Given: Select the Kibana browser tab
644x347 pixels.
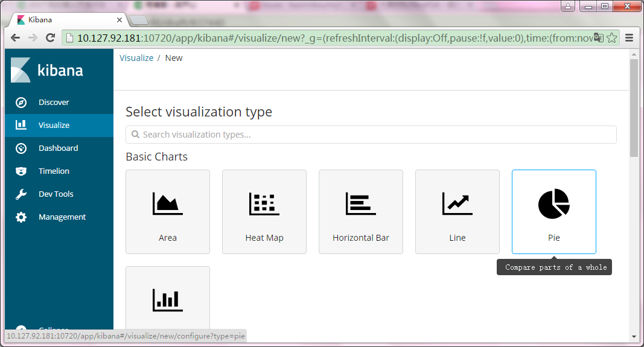Looking at the screenshot, I should coord(68,20).
